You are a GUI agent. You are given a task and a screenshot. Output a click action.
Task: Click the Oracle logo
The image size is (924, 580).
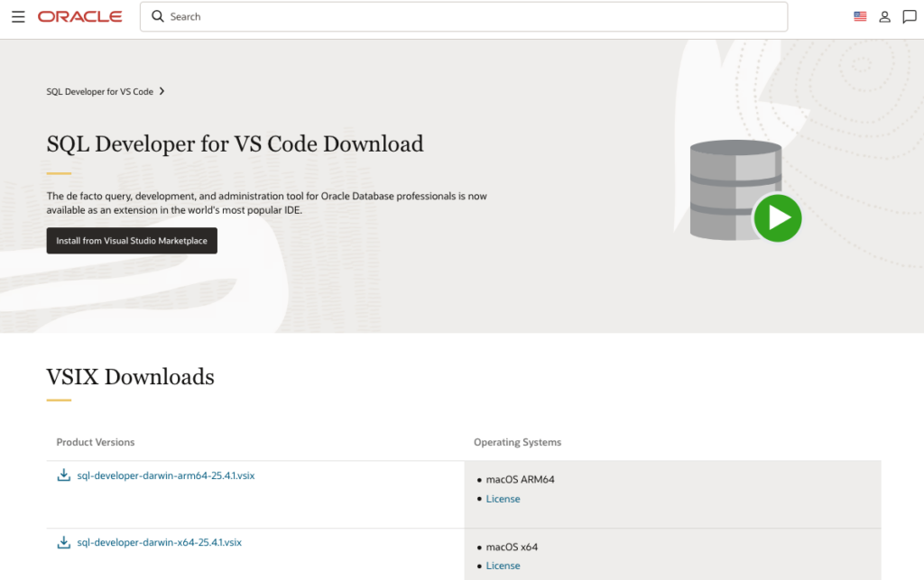tap(80, 17)
